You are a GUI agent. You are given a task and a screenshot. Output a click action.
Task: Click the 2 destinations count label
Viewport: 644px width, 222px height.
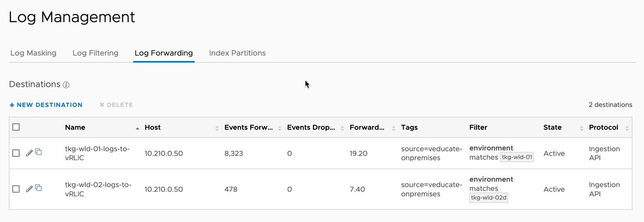coord(610,105)
